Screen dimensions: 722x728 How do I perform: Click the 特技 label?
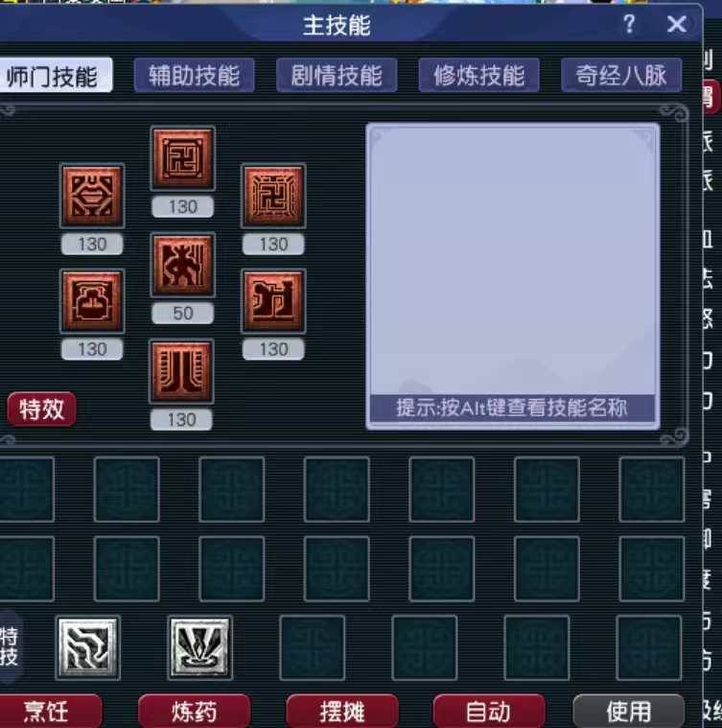[9, 646]
